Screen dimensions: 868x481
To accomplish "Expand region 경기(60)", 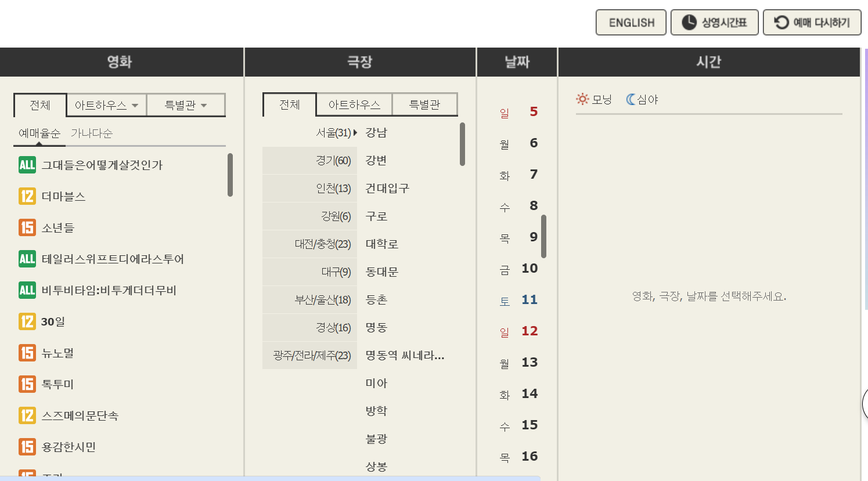I will click(310, 160).
